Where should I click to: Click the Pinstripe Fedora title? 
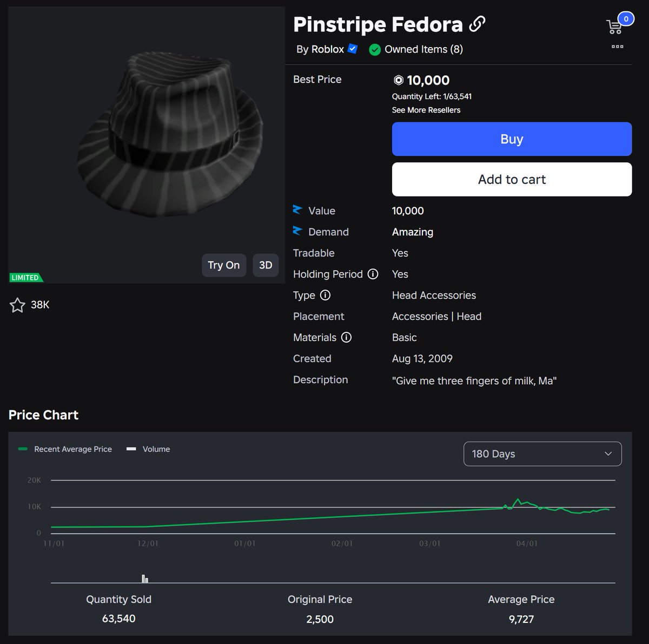click(x=378, y=24)
